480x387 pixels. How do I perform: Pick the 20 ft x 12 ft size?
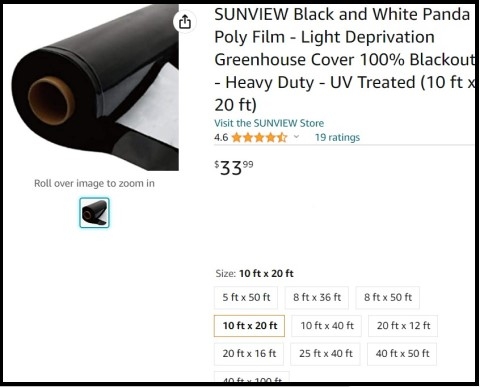403,326
